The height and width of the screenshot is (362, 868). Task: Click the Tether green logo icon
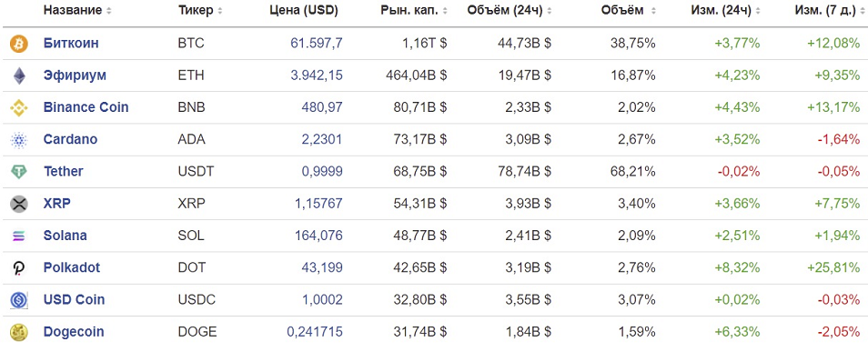point(19,172)
